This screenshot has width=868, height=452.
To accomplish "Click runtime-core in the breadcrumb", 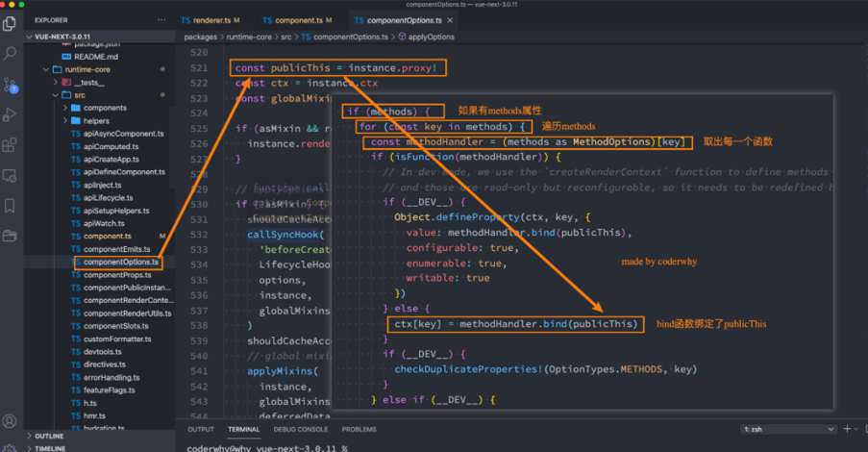I will 249,38.
